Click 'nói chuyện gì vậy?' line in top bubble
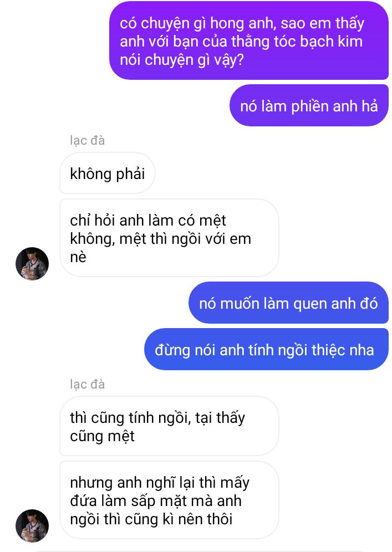Screen dimensions: 392x552 182,60
